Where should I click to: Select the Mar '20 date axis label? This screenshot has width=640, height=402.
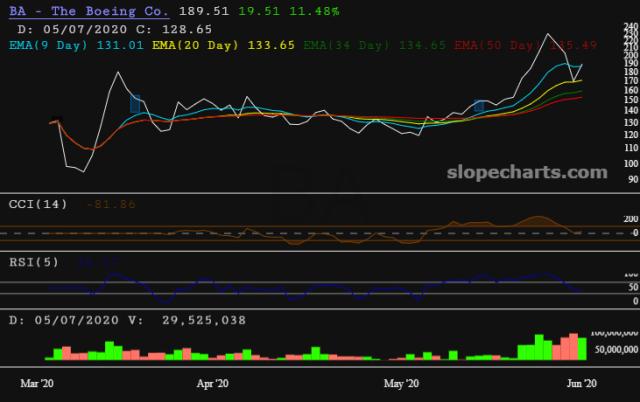click(40, 383)
